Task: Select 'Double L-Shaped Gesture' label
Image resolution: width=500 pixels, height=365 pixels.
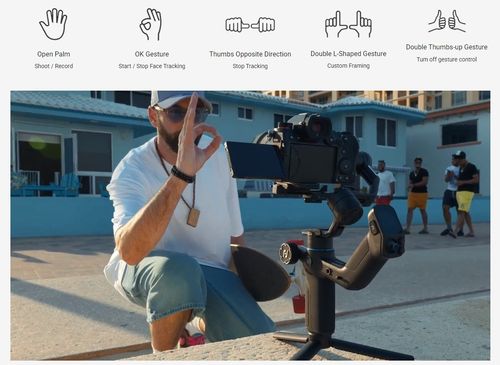Action: [348, 54]
